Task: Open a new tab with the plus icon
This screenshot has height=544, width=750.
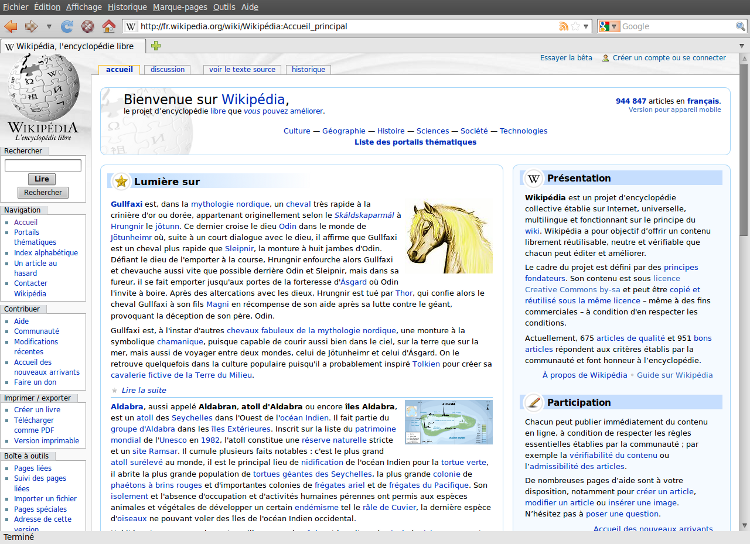Action: [x=156, y=46]
